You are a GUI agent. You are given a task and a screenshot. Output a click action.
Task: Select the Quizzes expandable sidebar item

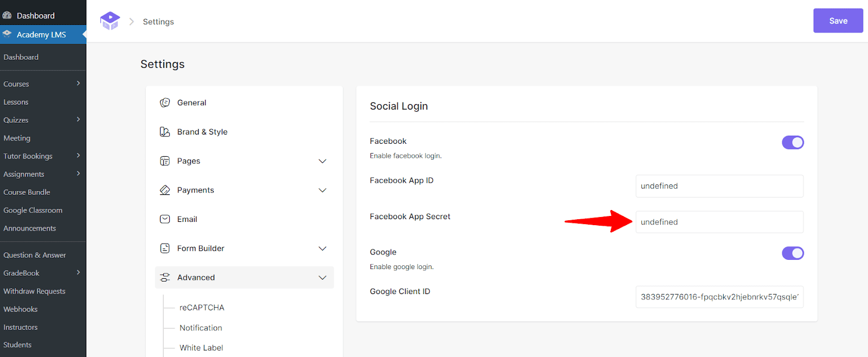pyautogui.click(x=16, y=120)
